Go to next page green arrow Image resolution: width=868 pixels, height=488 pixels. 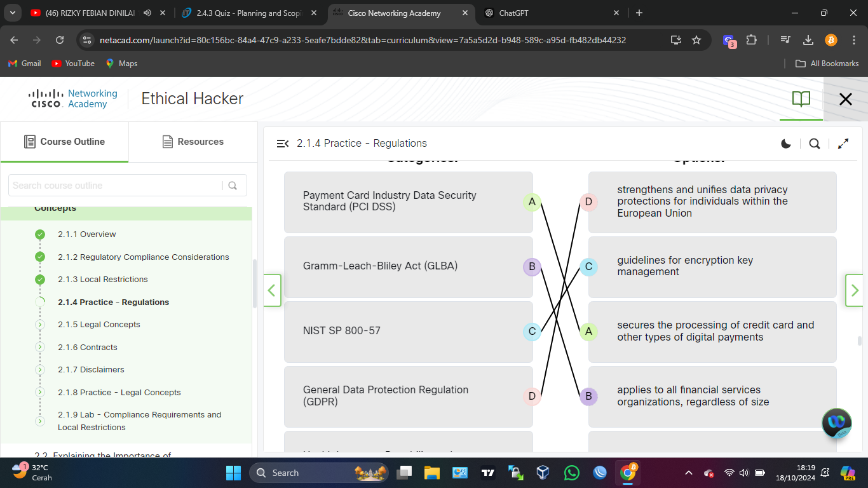(854, 290)
